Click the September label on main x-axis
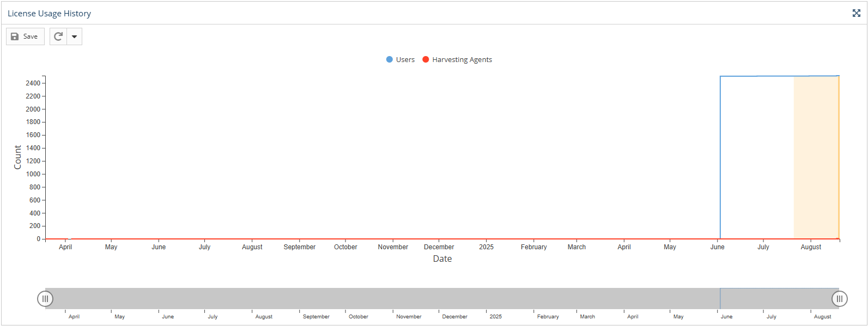 click(x=300, y=247)
